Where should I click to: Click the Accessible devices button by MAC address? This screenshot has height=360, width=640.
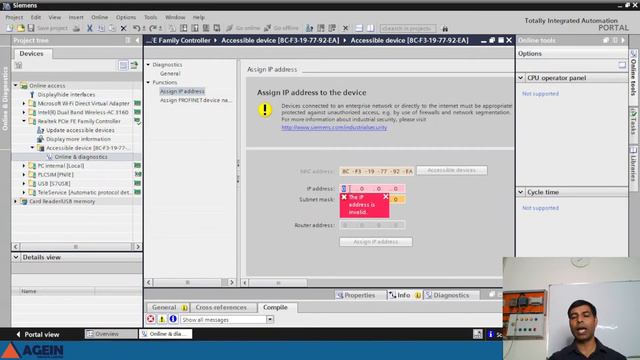pyautogui.click(x=451, y=170)
